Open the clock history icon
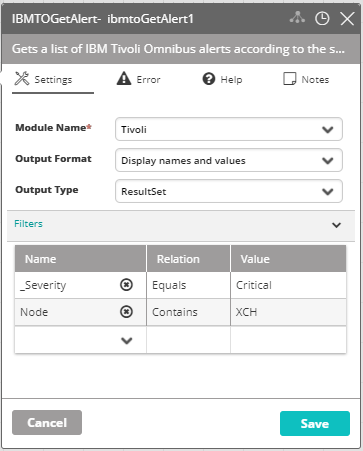Image resolution: width=363 pixels, height=451 pixels. pos(322,19)
